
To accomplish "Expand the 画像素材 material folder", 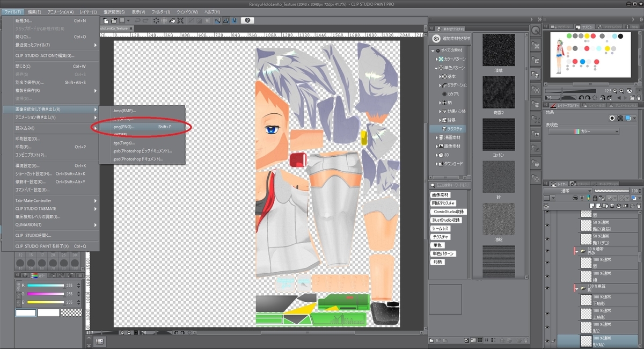I will pyautogui.click(x=436, y=146).
